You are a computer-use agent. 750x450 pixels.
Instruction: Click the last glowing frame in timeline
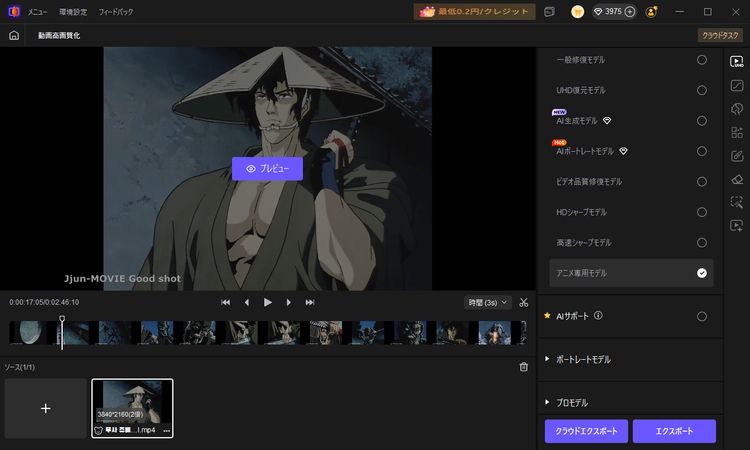[494, 333]
